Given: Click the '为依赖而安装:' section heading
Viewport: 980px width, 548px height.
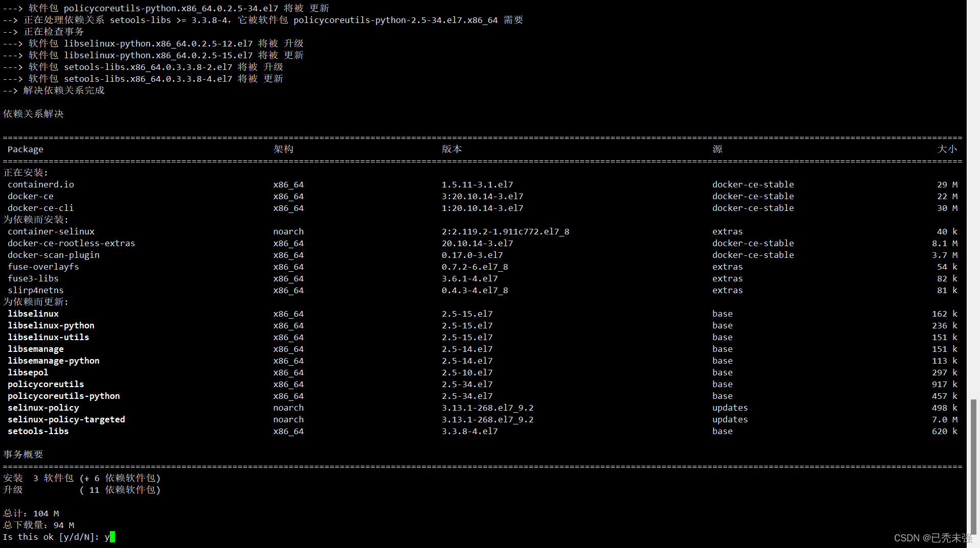Looking at the screenshot, I should tap(36, 220).
